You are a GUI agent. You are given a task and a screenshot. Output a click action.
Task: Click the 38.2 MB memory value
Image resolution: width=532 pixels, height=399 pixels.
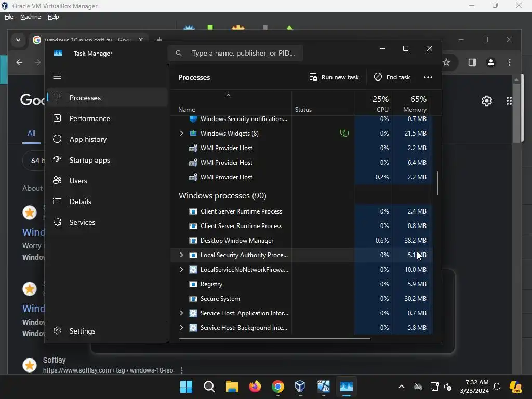point(415,241)
